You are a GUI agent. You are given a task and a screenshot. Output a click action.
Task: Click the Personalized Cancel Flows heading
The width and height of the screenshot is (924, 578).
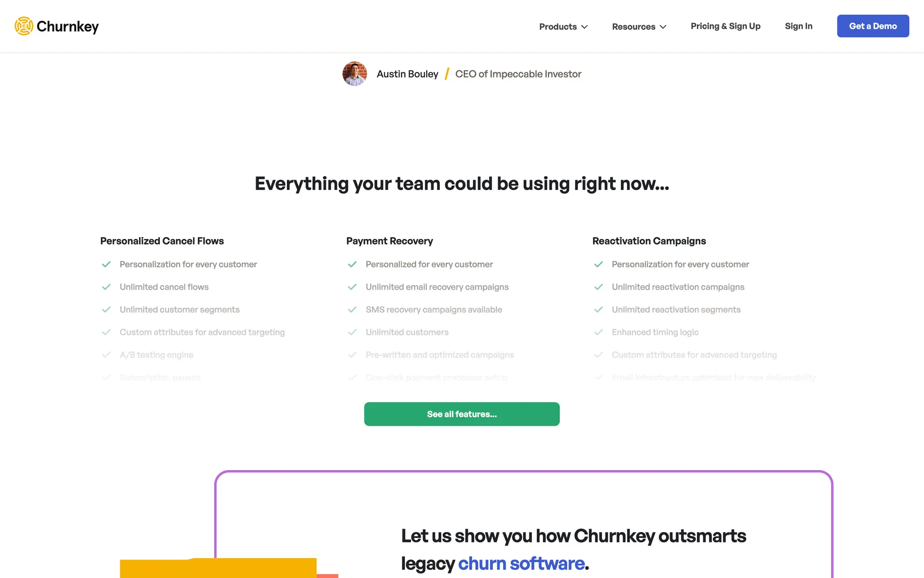(162, 241)
